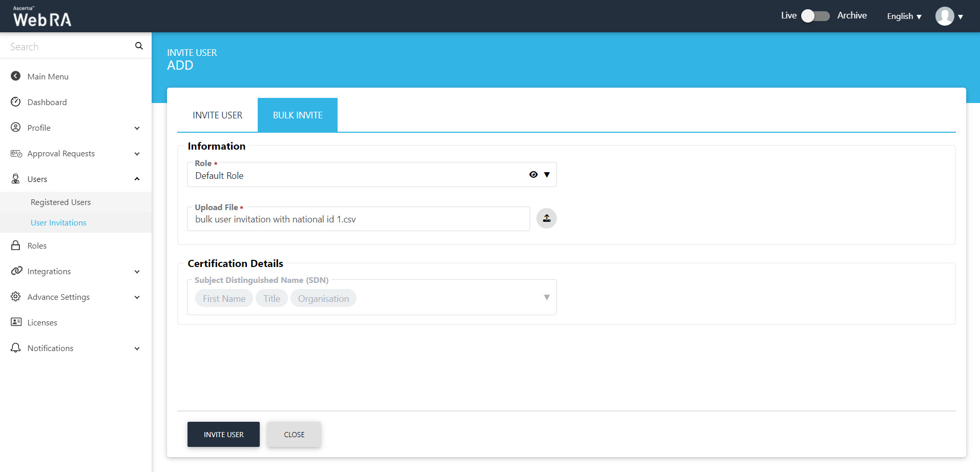Collapse the Users menu section
The width and height of the screenshot is (980, 472).
coord(137,179)
